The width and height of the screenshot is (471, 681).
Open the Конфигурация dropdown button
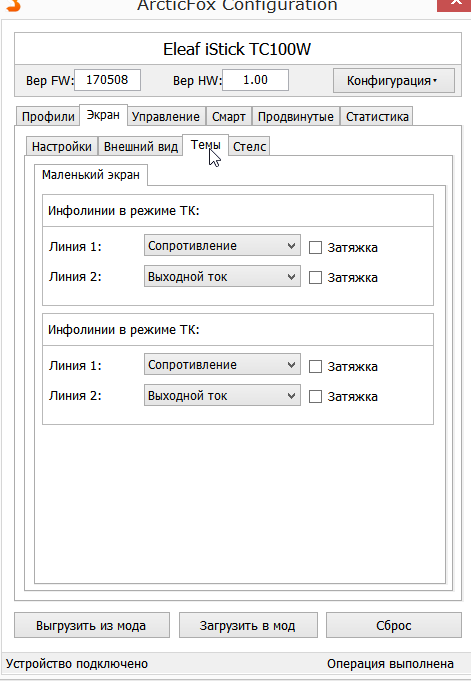(x=394, y=81)
